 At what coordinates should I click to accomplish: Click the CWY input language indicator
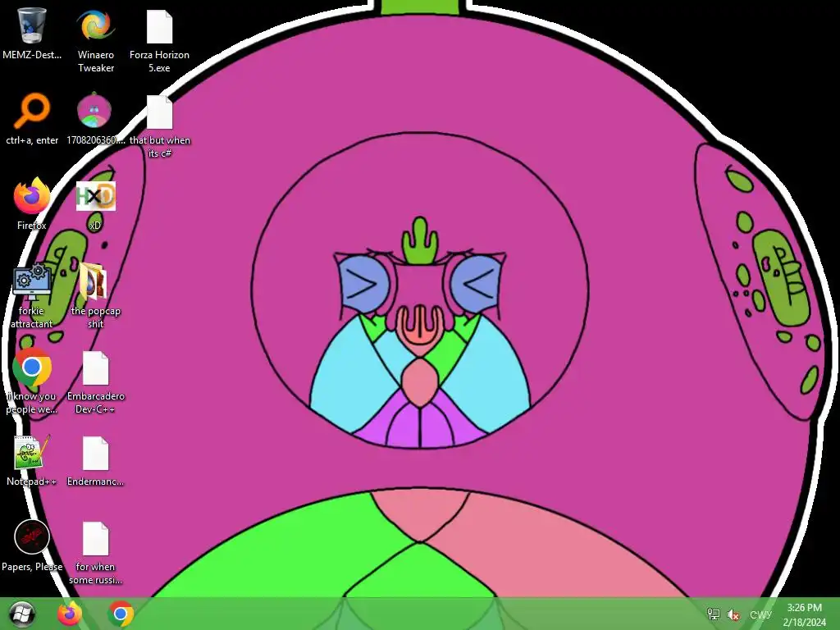click(760, 614)
